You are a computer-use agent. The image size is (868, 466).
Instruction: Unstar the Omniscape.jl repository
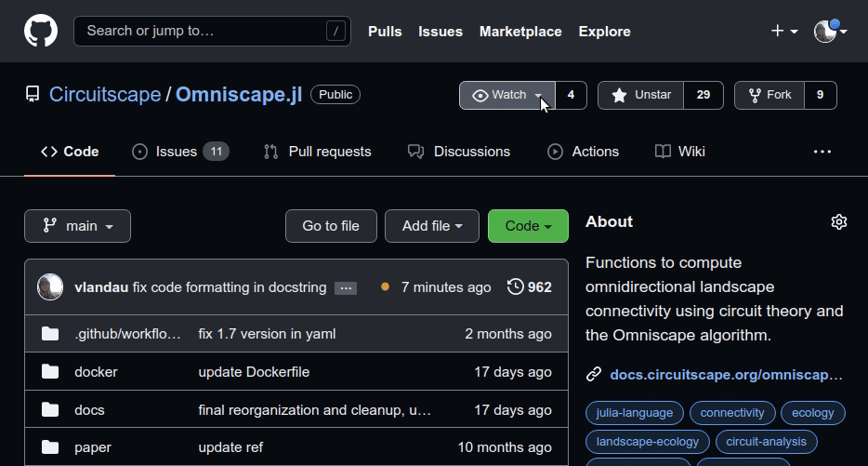641,95
